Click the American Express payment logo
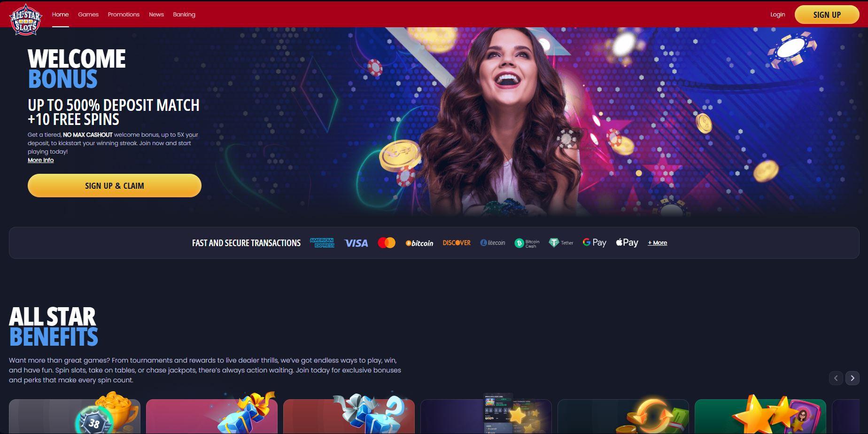The height and width of the screenshot is (434, 868). (x=322, y=243)
